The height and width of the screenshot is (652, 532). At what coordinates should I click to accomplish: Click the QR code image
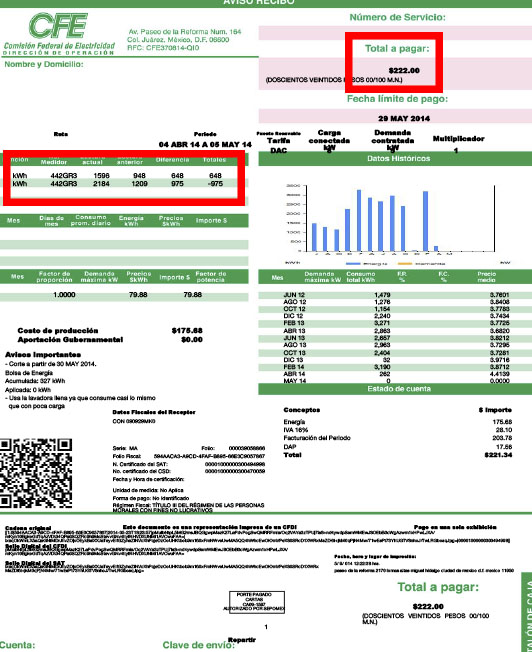(36, 473)
